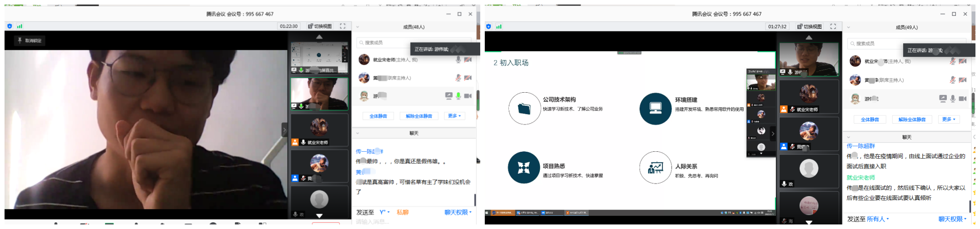Collapse chat panel chevron in left window

pyautogui.click(x=358, y=133)
